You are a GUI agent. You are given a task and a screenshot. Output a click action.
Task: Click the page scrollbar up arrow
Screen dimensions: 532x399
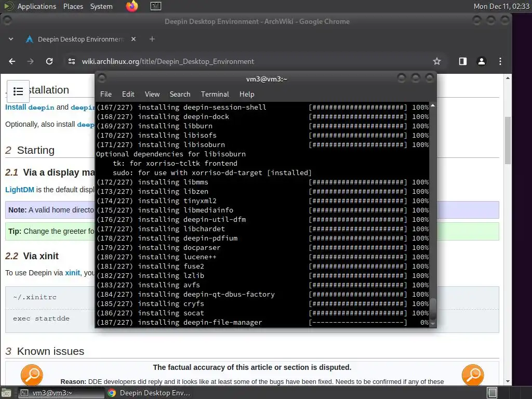[508, 78]
